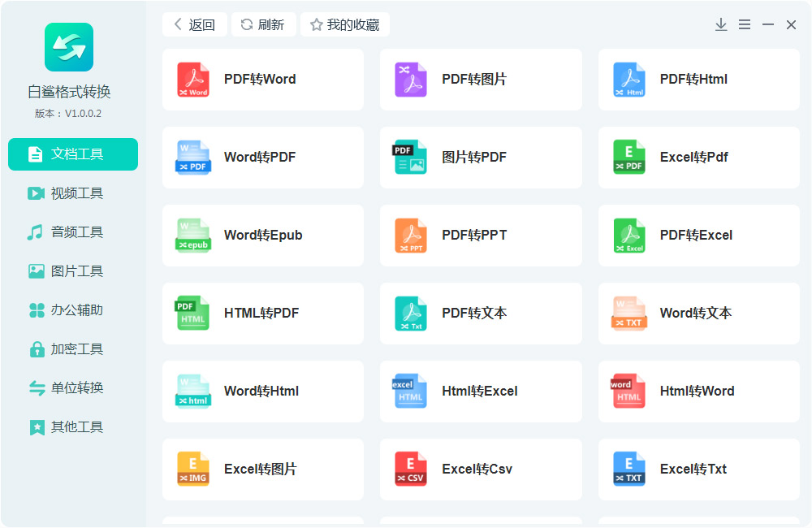Click the 刷新 refresh button
Viewport: 812px width, 528px height.
pos(263,25)
